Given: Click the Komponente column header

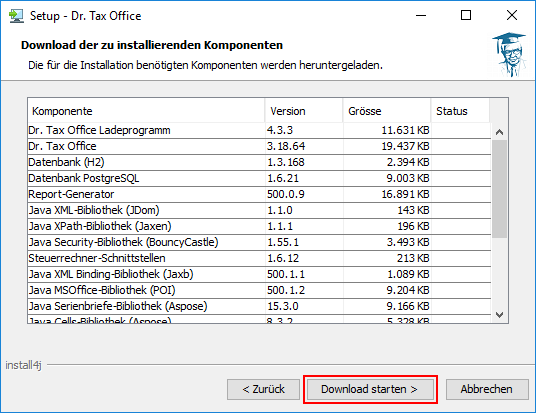Looking at the screenshot, I should click(146, 111).
